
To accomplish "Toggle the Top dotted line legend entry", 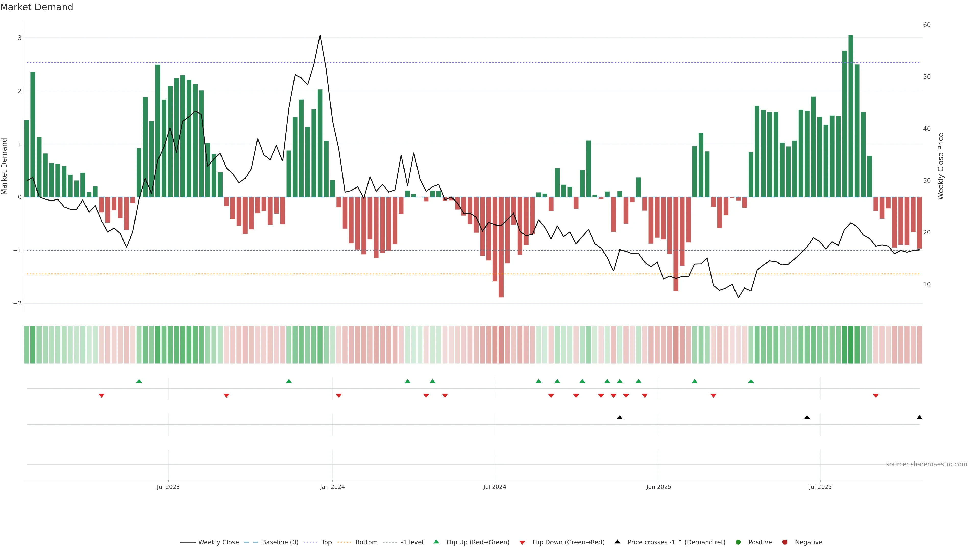I will pyautogui.click(x=326, y=542).
